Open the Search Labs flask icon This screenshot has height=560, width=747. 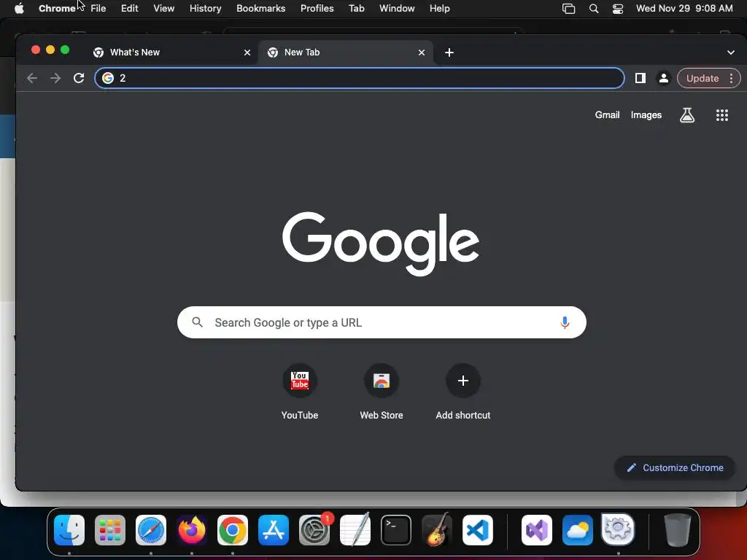click(686, 115)
